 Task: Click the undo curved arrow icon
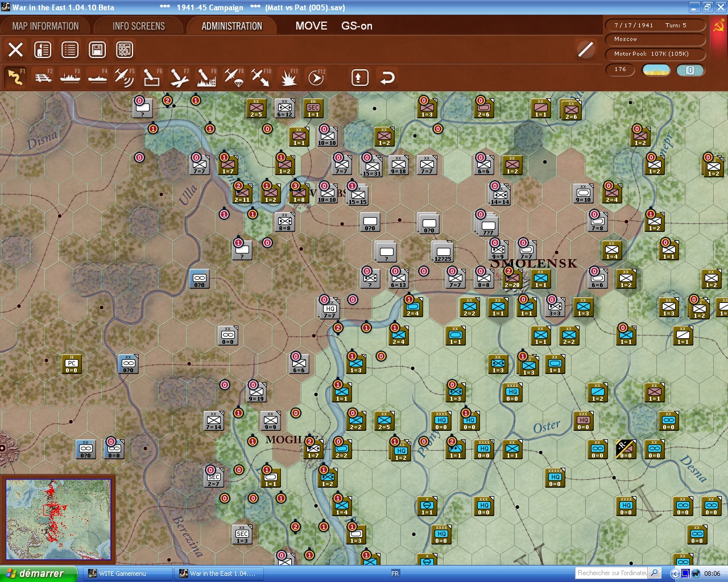387,77
